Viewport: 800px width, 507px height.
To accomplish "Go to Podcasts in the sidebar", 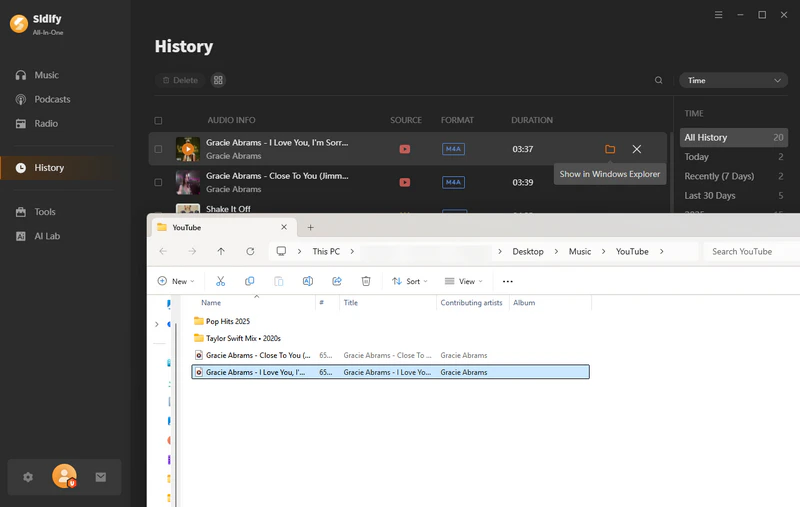I will [52, 99].
